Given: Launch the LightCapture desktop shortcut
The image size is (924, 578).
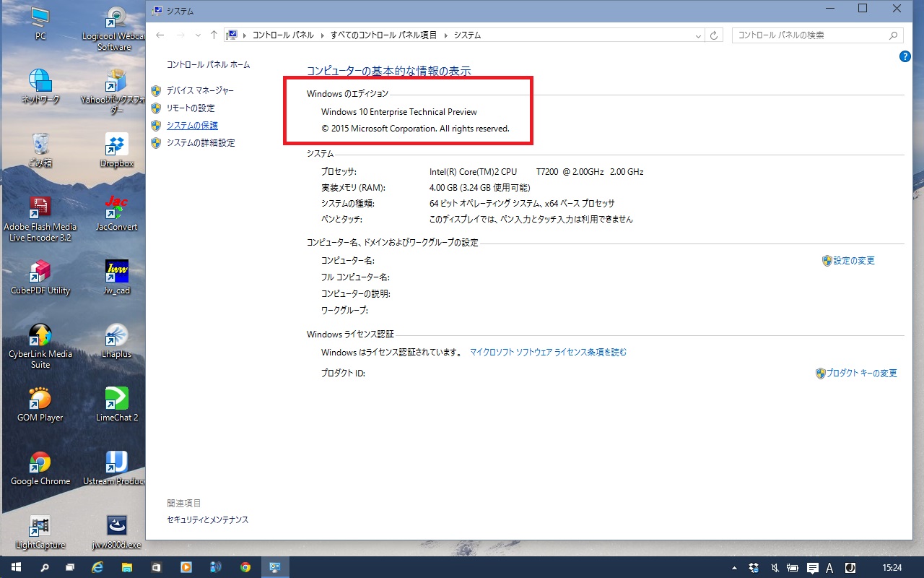Looking at the screenshot, I should (x=40, y=531).
